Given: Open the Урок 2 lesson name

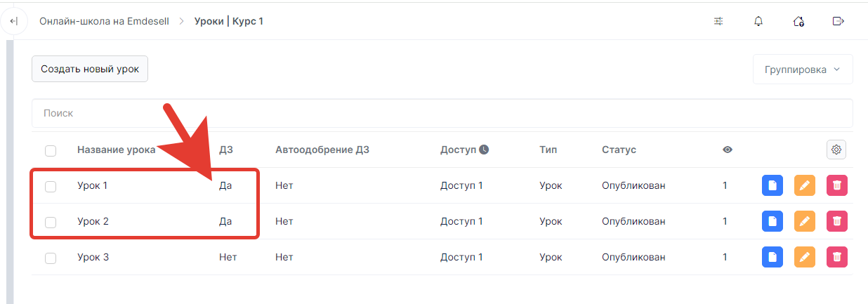Looking at the screenshot, I should tap(93, 221).
